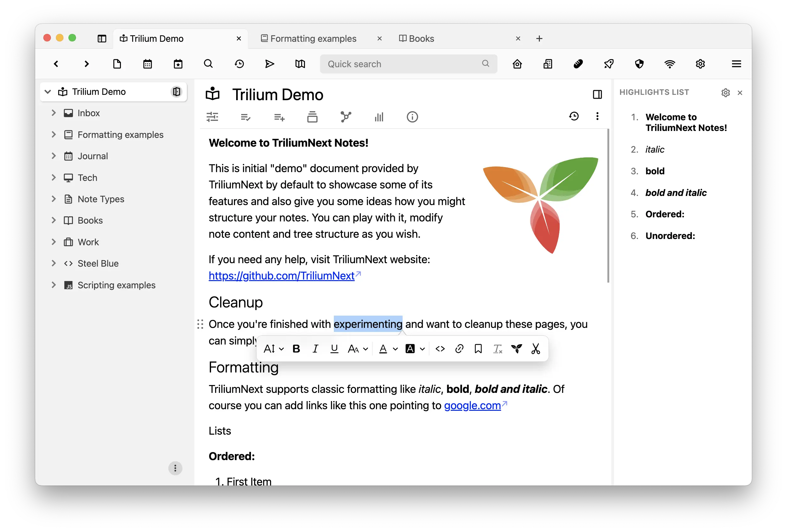Click the jump to note send icon

(269, 64)
